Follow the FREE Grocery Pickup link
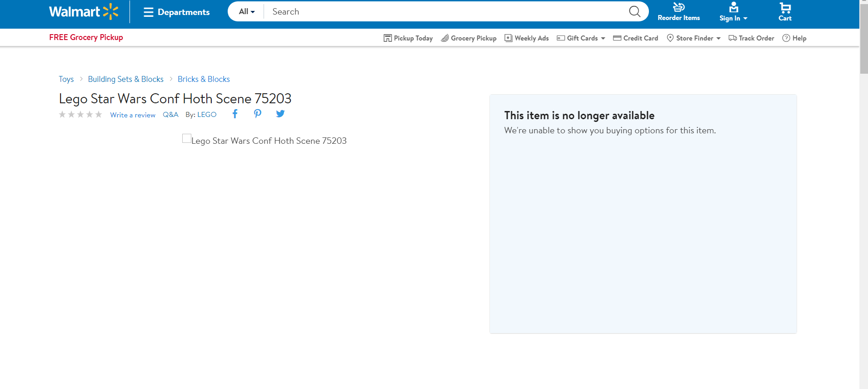 tap(86, 37)
